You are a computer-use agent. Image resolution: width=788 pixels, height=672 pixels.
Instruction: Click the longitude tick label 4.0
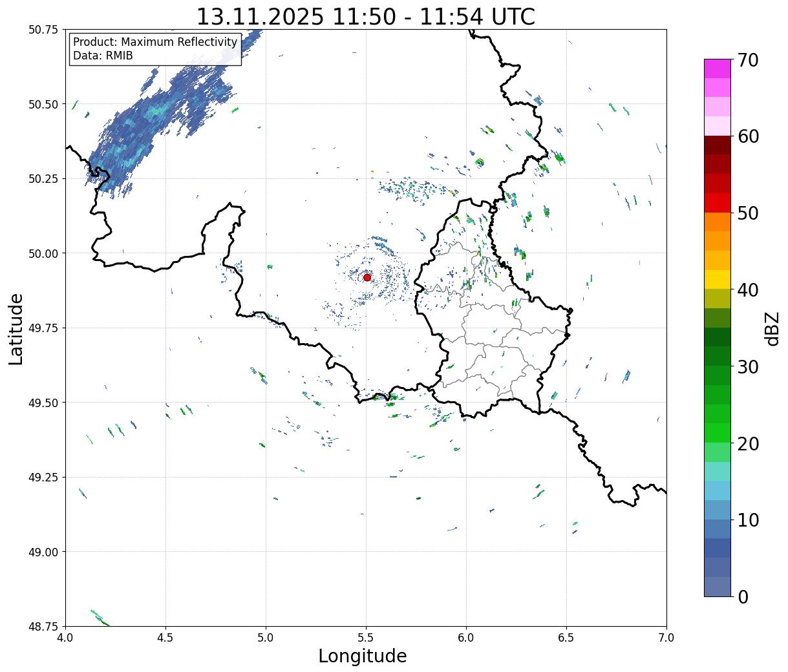tap(65, 638)
